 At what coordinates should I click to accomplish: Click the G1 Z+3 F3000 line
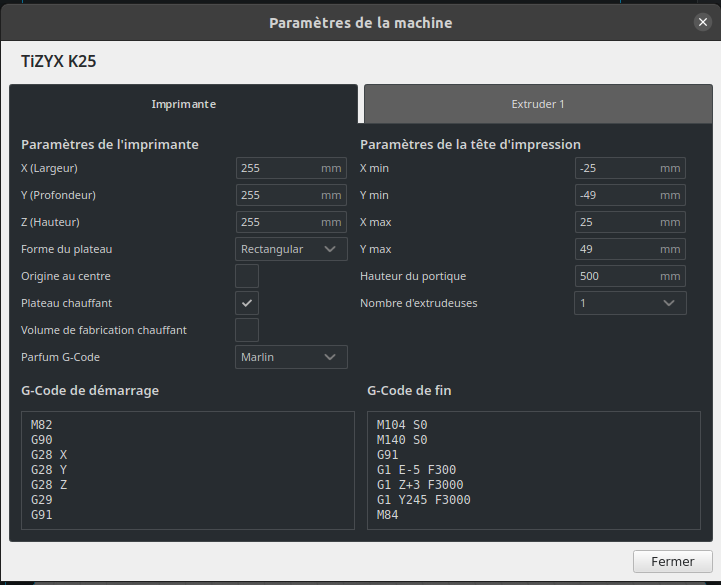tap(420, 485)
